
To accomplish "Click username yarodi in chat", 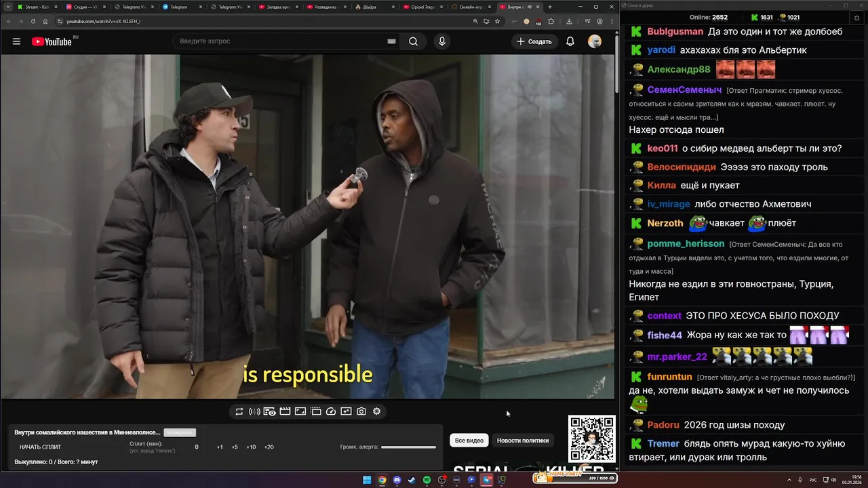I will tap(661, 49).
